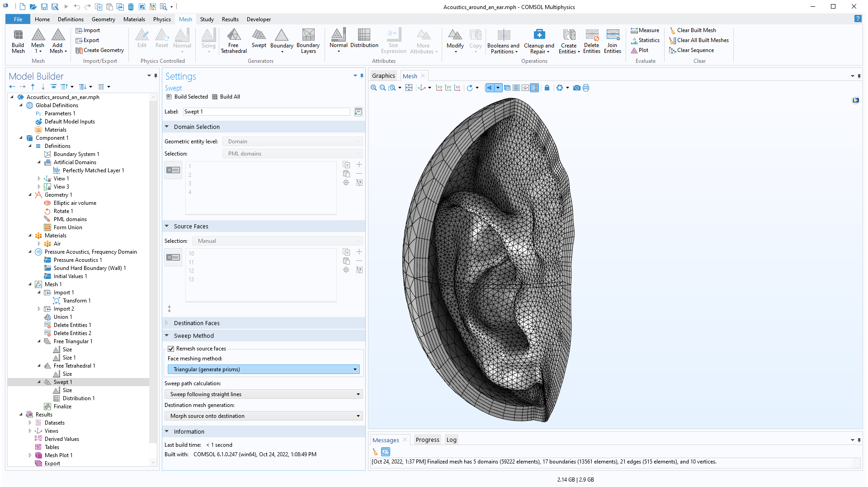
Task: Toggle axis orientation indicator button
Action: (x=525, y=88)
